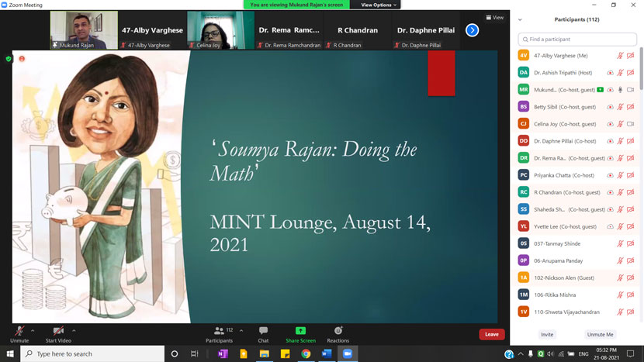
Task: Open the Chat icon
Action: [263, 330]
